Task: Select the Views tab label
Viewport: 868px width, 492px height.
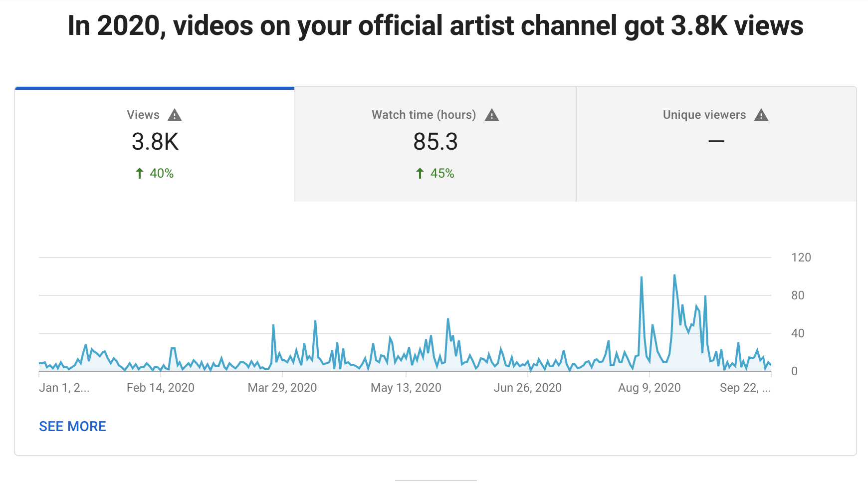Action: pyautogui.click(x=143, y=115)
